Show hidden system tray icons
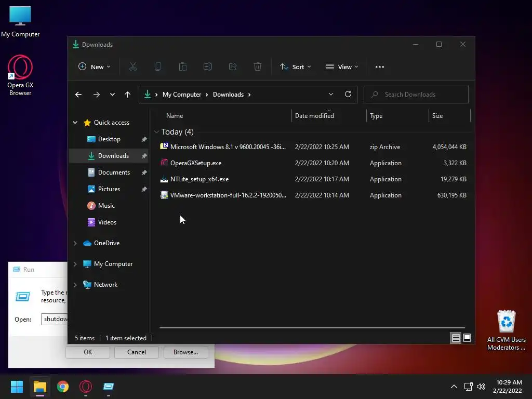The width and height of the screenshot is (532, 399). click(x=454, y=387)
